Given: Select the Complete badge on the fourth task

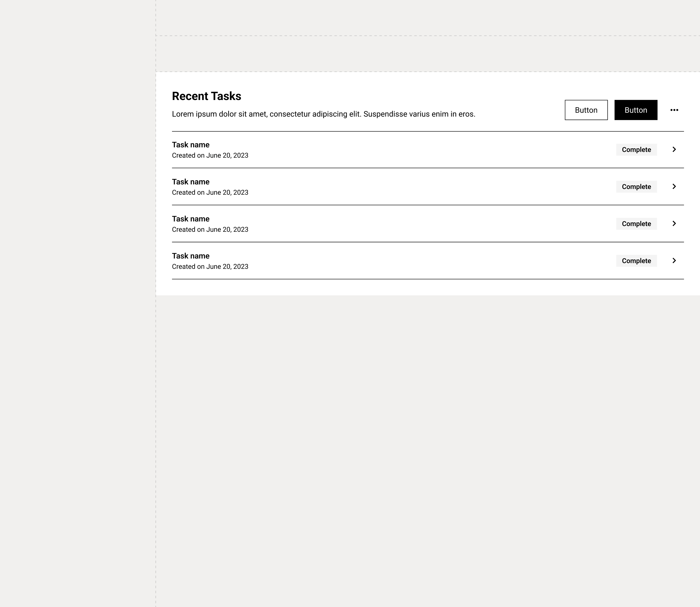Looking at the screenshot, I should click(636, 261).
